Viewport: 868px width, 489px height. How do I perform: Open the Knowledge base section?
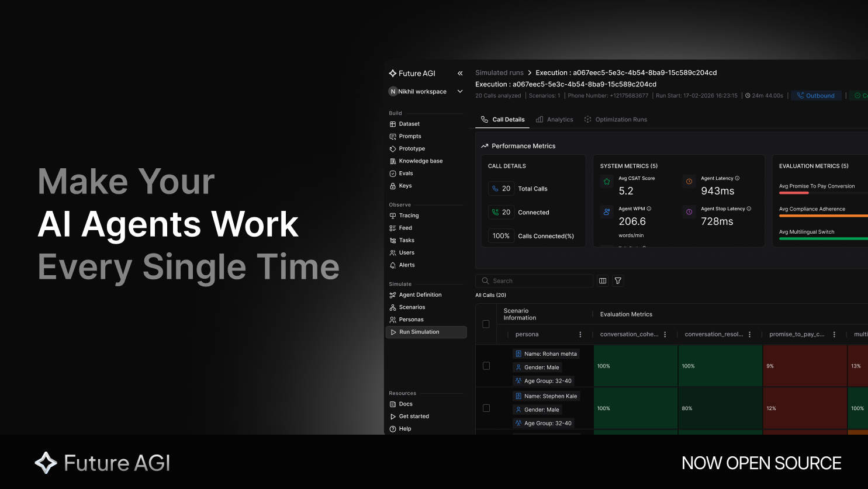(x=416, y=161)
